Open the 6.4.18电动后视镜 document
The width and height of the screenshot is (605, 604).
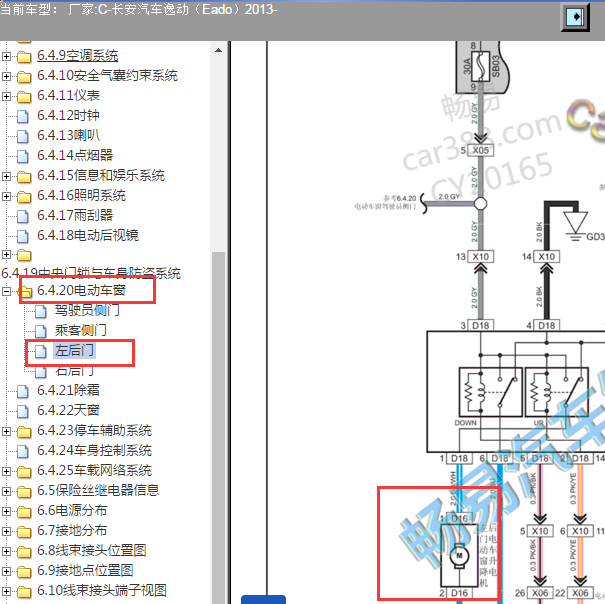[x=88, y=236]
